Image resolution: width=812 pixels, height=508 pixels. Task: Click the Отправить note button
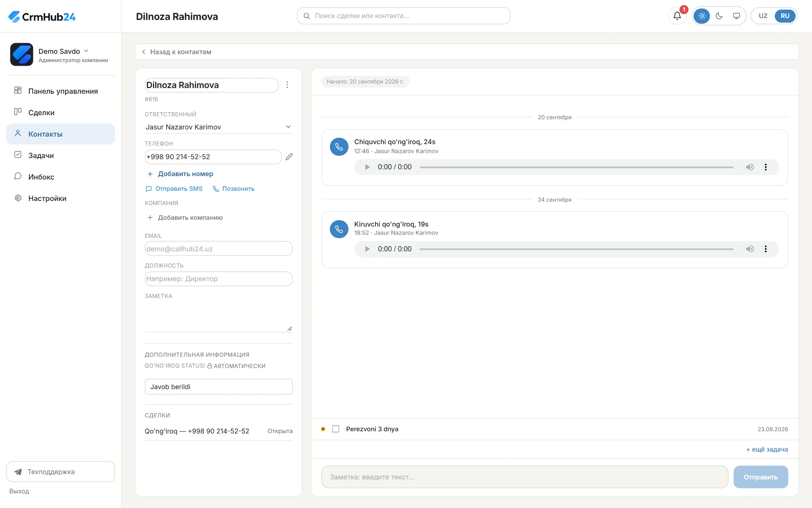[760, 477]
